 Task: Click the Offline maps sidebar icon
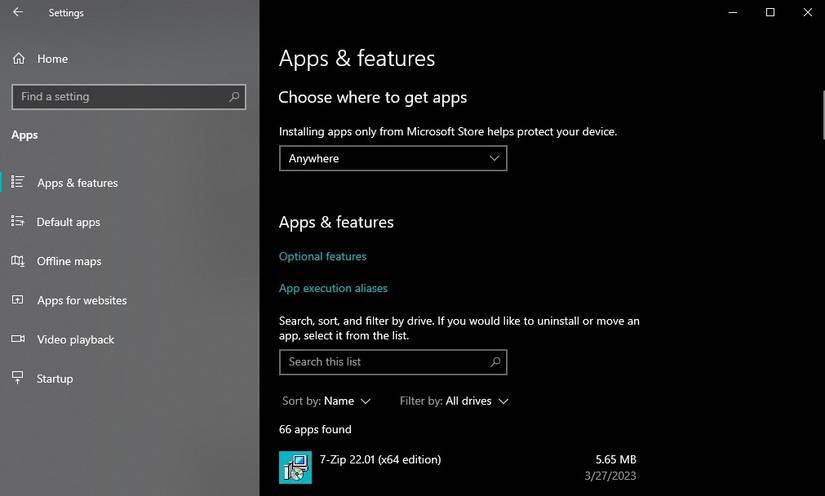point(18,261)
